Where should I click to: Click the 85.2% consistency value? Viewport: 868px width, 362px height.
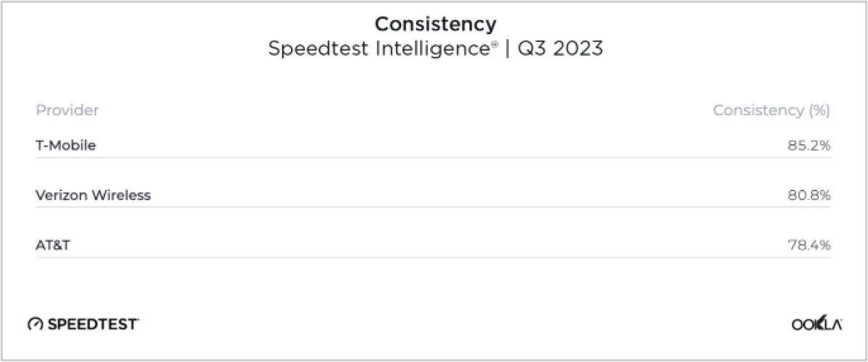(x=809, y=146)
